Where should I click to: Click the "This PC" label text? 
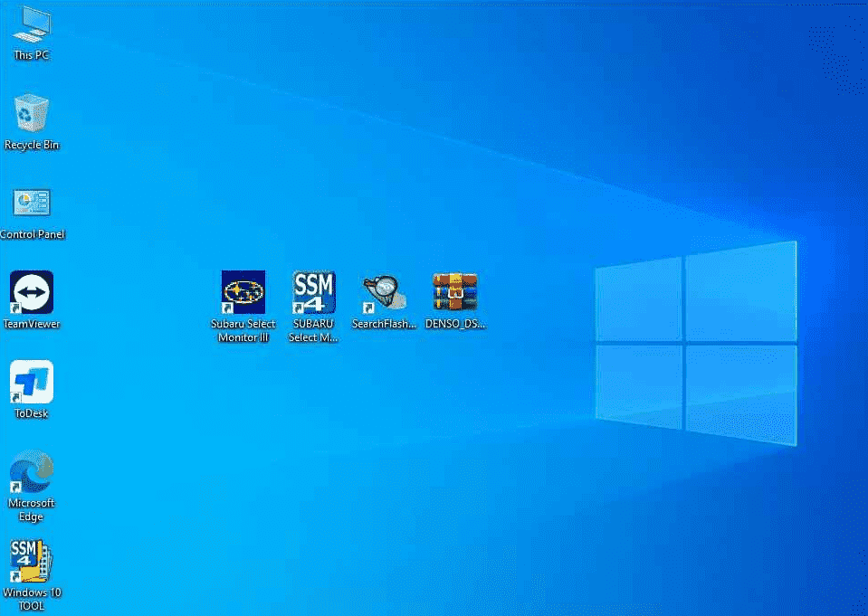32,55
